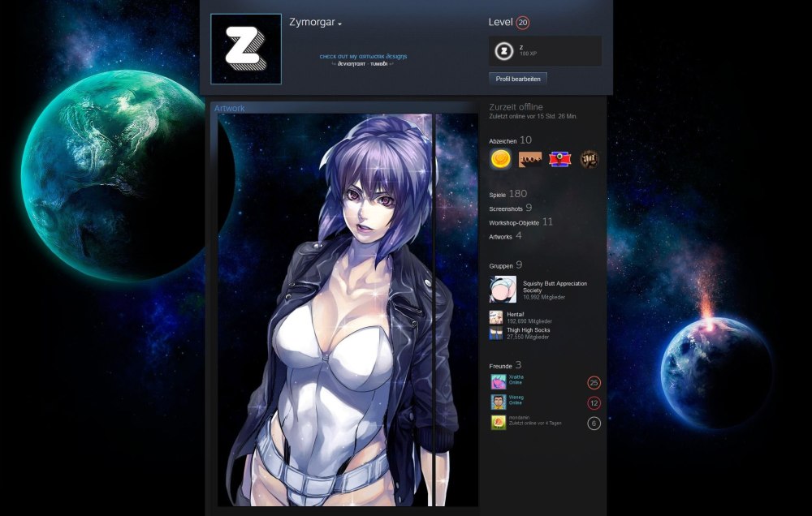Open the gold coin badge
This screenshot has height=516, width=812.
(x=500, y=159)
